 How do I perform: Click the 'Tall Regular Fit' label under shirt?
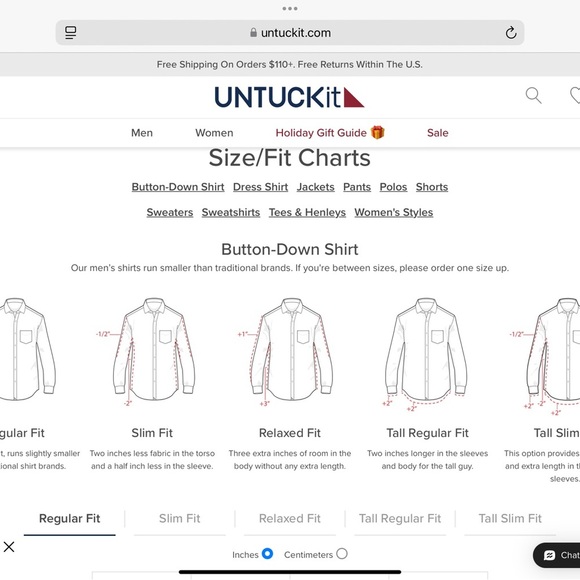pos(428,433)
